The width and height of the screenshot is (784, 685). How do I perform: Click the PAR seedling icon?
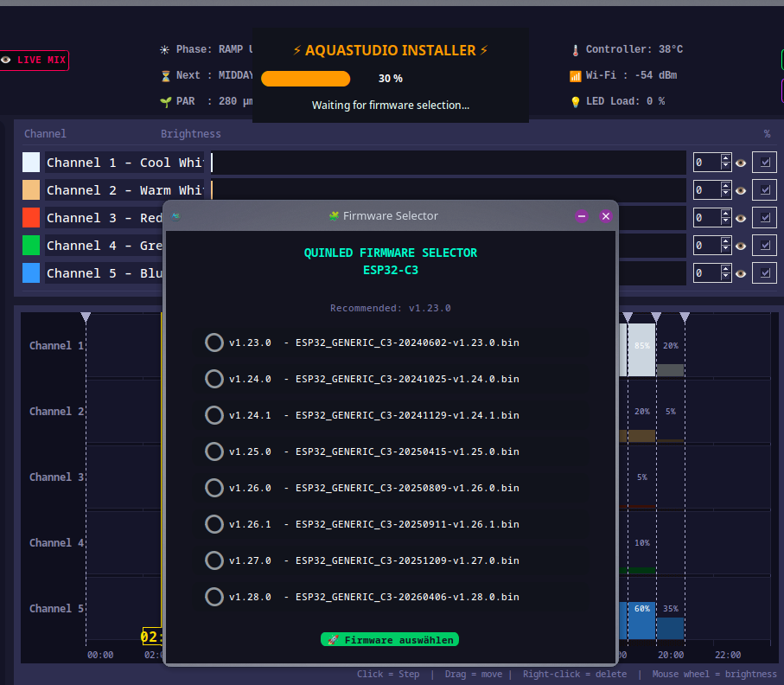[x=165, y=101]
